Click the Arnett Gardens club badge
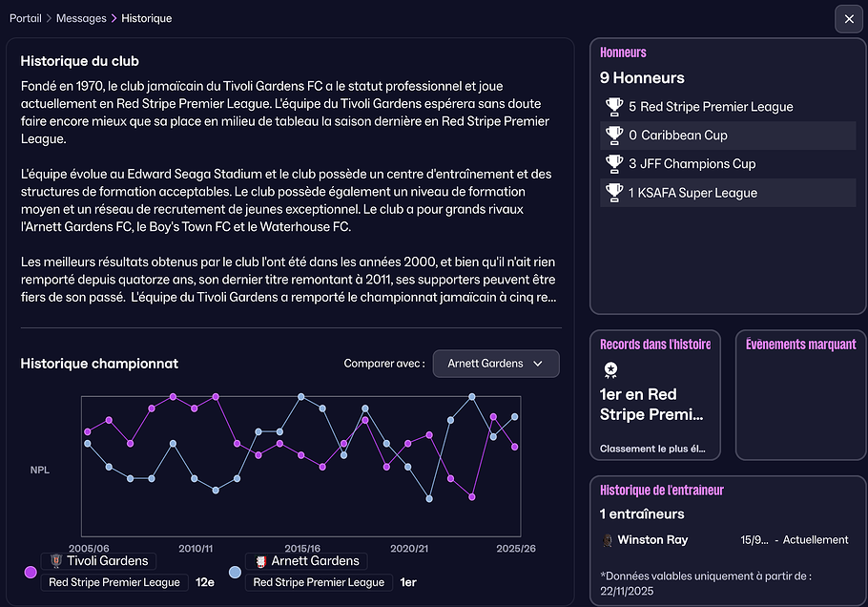Image resolution: width=868 pixels, height=607 pixels. pos(258,561)
